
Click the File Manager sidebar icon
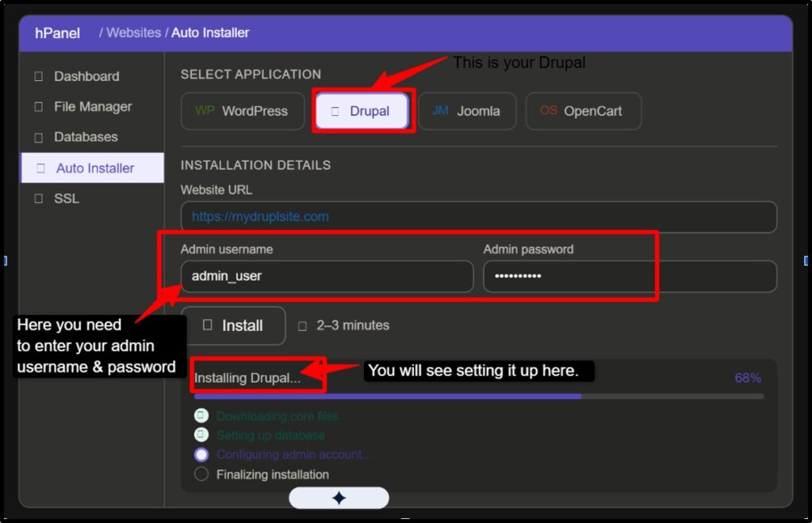pyautogui.click(x=38, y=107)
